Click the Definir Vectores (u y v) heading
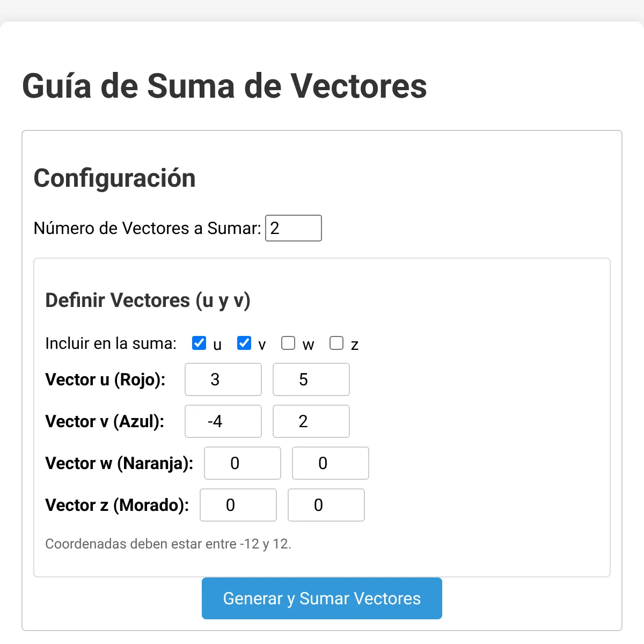The width and height of the screenshot is (644, 644). click(148, 301)
